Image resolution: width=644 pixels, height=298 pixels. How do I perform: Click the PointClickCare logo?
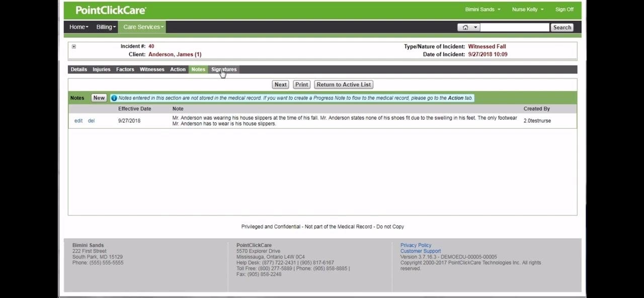(x=111, y=10)
